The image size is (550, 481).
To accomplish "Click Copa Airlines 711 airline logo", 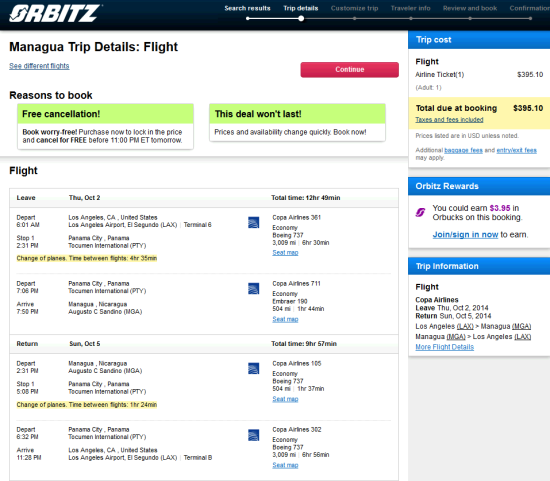I will [x=254, y=288].
